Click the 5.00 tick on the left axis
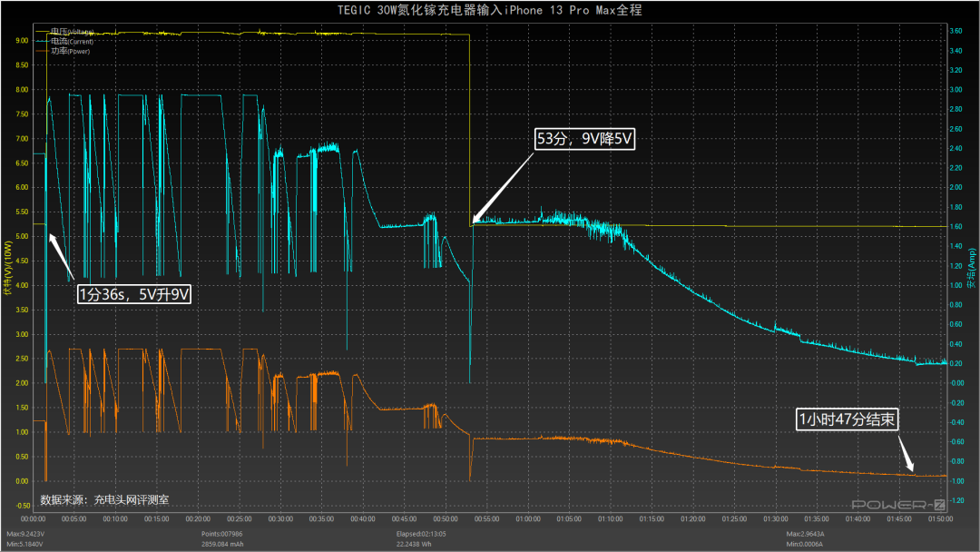This screenshot has width=980, height=552. click(22, 236)
